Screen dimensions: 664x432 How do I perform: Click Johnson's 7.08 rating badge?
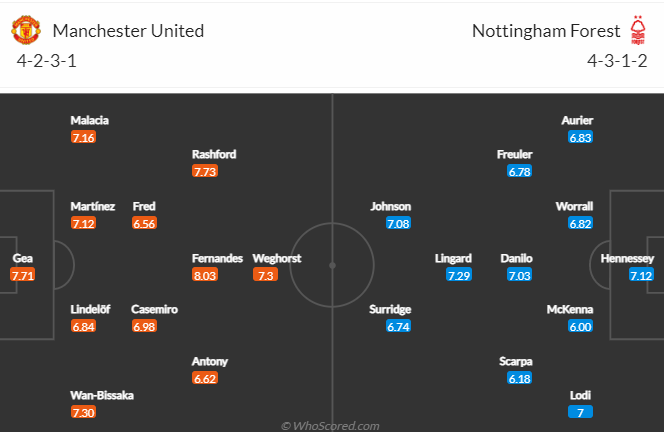pyautogui.click(x=398, y=223)
